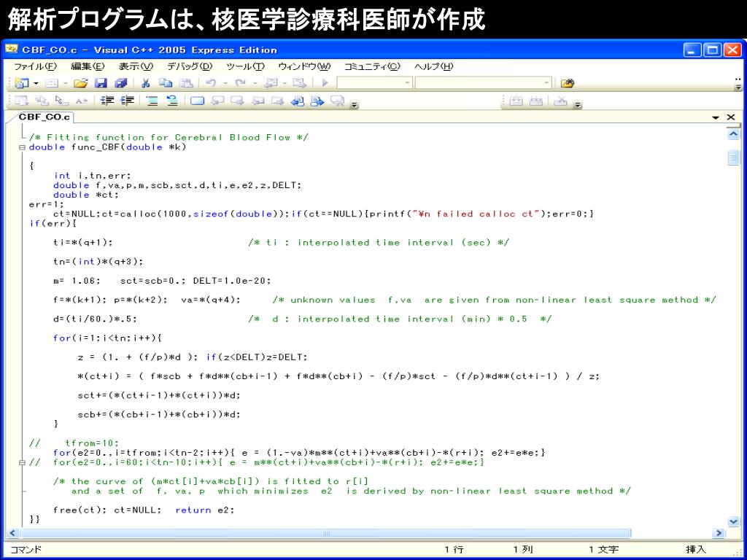Save the file with the floppy icon
747x560 pixels.
pos(101,83)
